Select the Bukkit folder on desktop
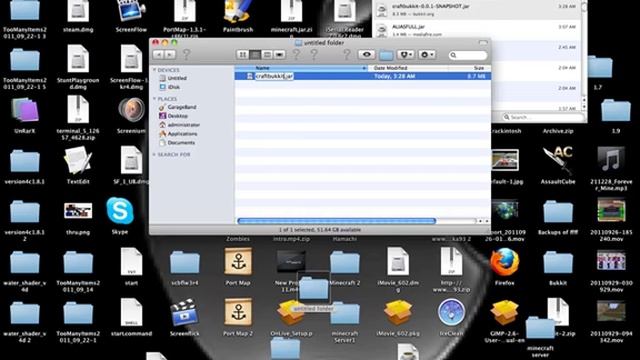 (x=558, y=263)
